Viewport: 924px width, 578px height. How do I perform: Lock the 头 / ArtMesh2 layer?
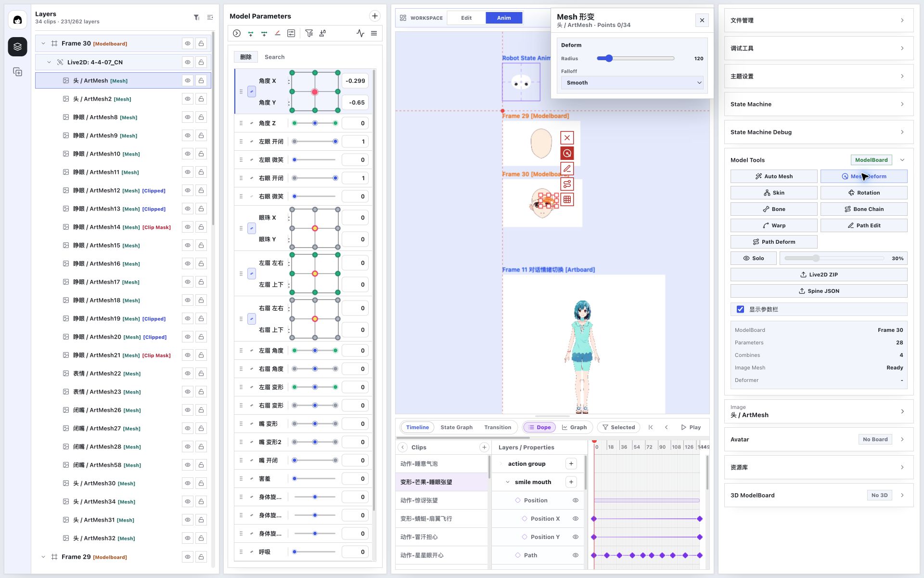201,99
